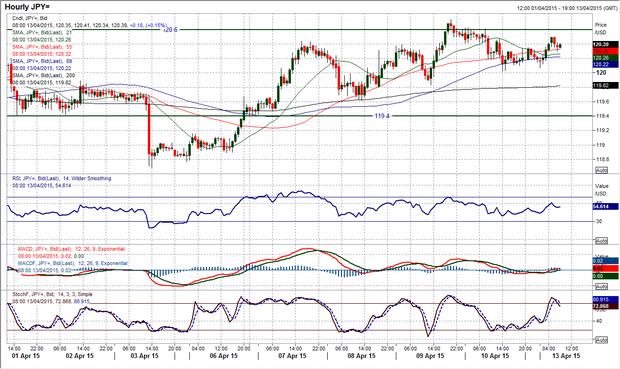Viewport: 620px width, 369px height.
Task: Select the Cndl, JPY=, Bid legend label
Action: click(x=30, y=18)
